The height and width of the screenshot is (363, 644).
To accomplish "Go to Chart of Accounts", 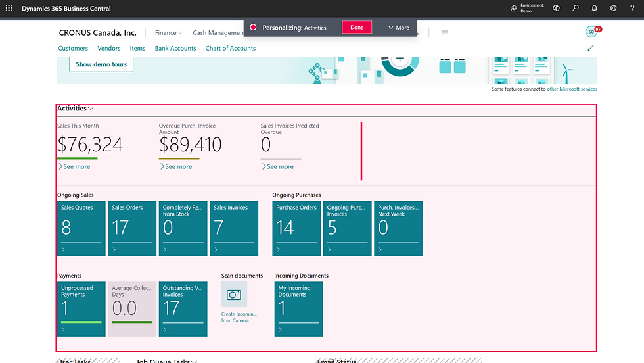I will tap(231, 48).
